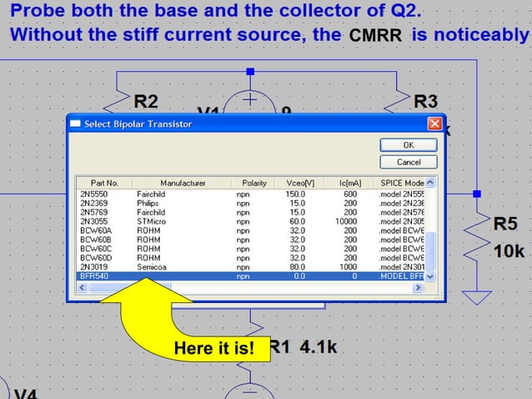Click the ground symbol below R5
Image resolution: width=532 pixels, height=399 pixels.
pos(477,297)
